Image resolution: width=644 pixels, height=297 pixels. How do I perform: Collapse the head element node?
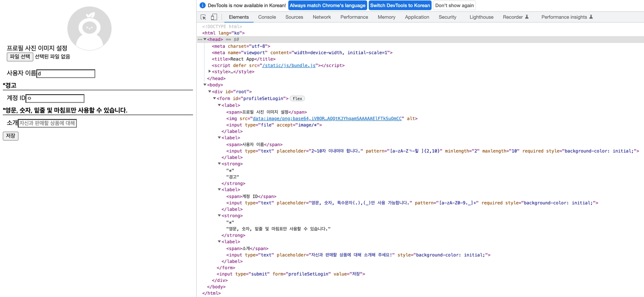point(205,40)
